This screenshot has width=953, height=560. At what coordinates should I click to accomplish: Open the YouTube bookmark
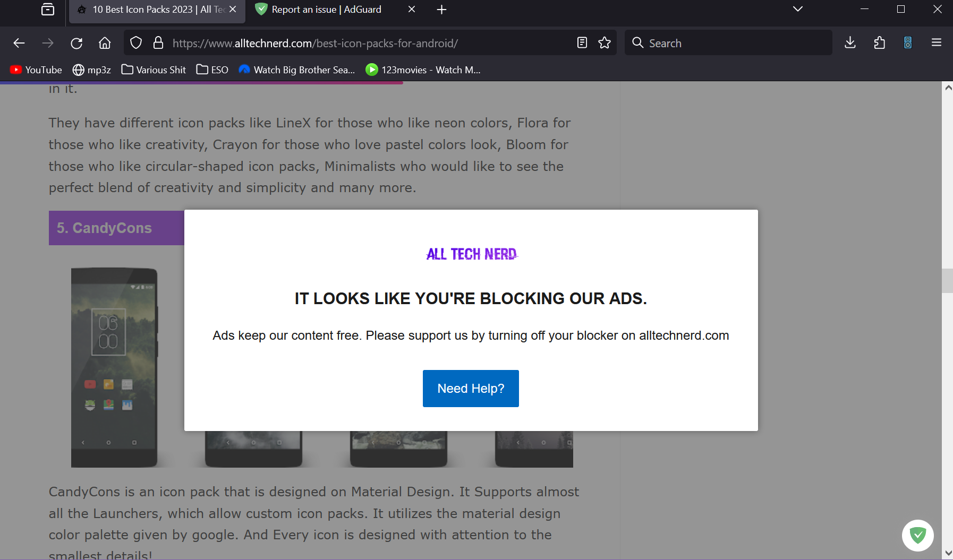(x=36, y=70)
